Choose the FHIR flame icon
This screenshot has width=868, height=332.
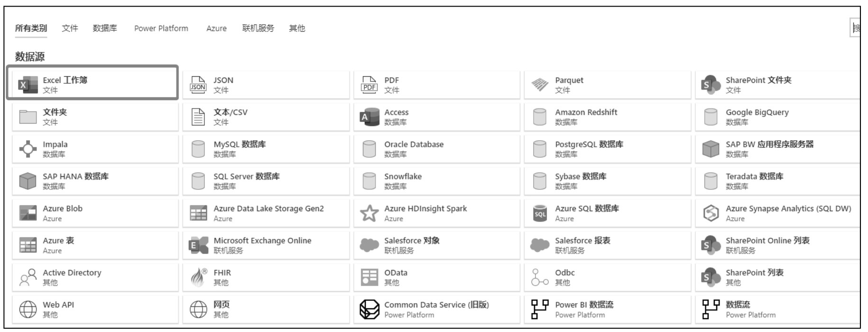tap(198, 277)
